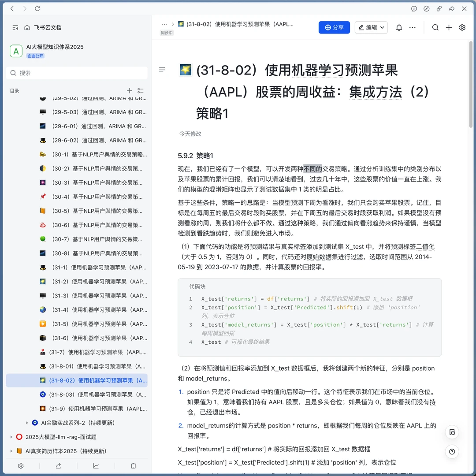
Task: Open the notifications bell
Action: click(399, 27)
